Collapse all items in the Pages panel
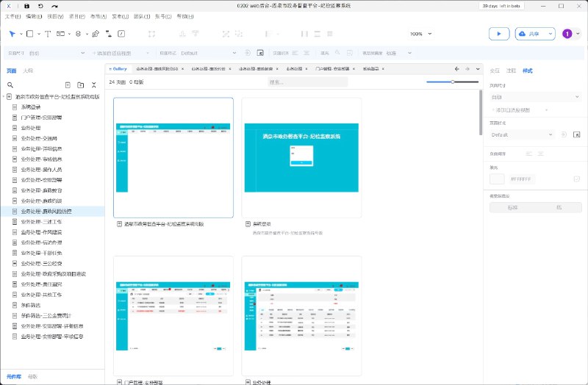 tap(94, 85)
